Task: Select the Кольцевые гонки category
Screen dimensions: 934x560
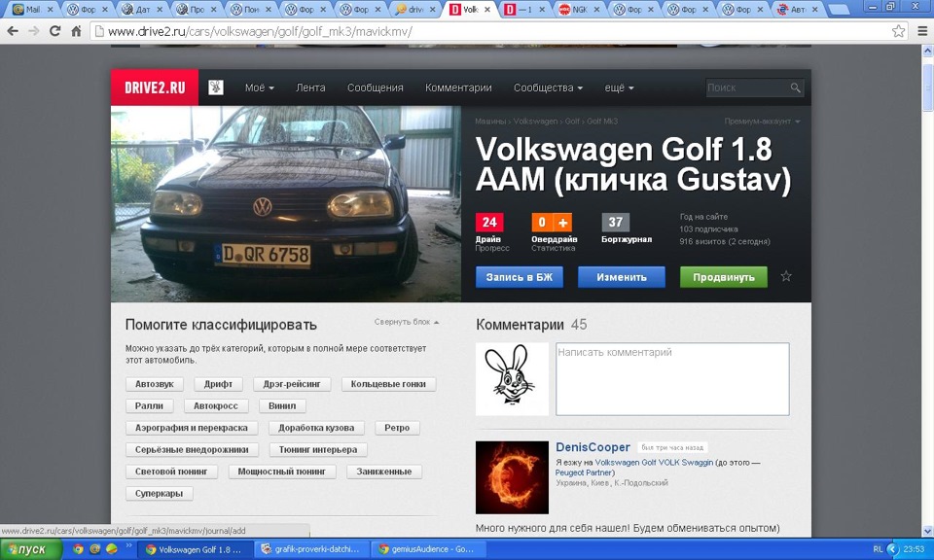Action: pyautogui.click(x=388, y=384)
